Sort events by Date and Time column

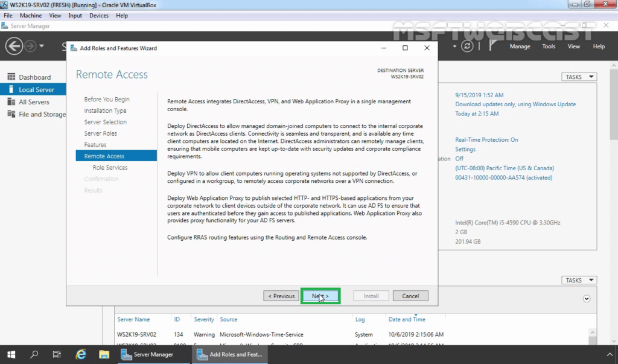click(407, 319)
